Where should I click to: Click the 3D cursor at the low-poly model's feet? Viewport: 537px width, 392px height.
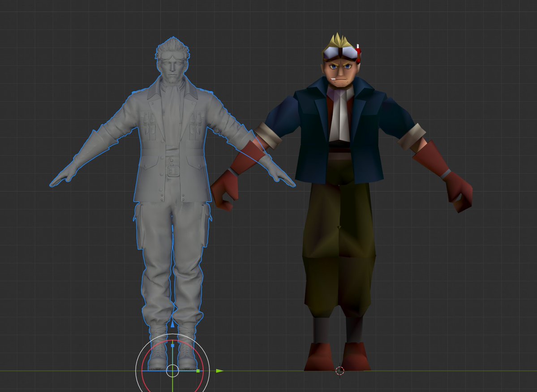click(x=340, y=370)
